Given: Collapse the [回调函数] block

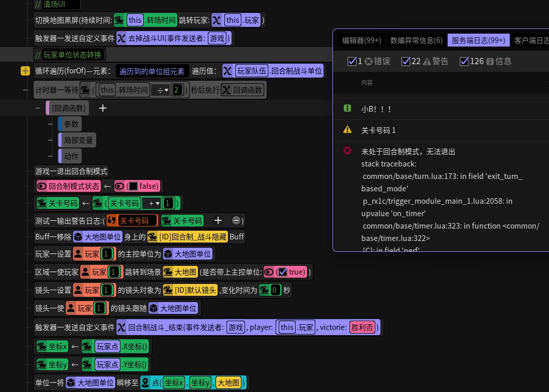Looking at the screenshot, I should pos(38,108).
